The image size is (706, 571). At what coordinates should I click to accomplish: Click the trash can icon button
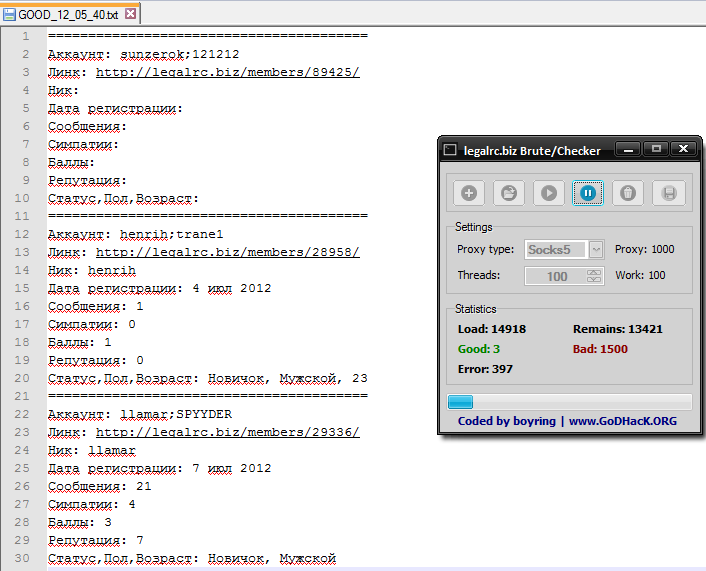628,193
